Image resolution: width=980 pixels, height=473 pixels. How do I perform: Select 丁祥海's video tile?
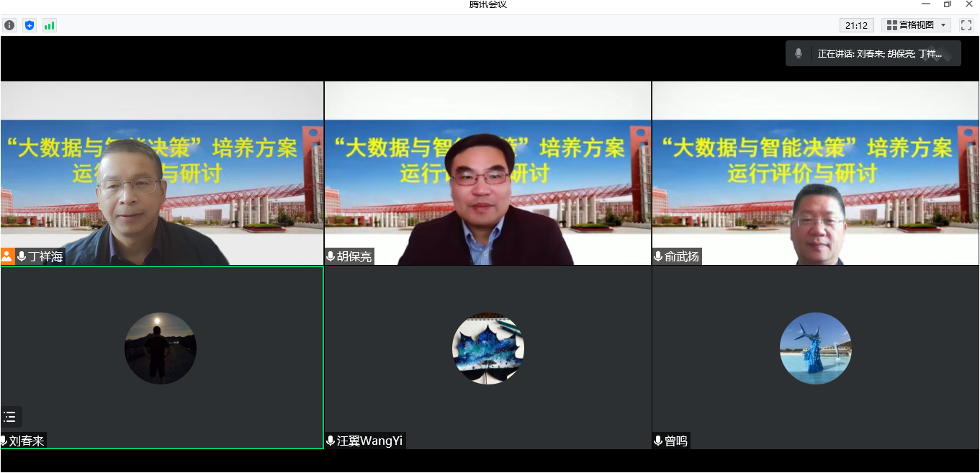162,173
